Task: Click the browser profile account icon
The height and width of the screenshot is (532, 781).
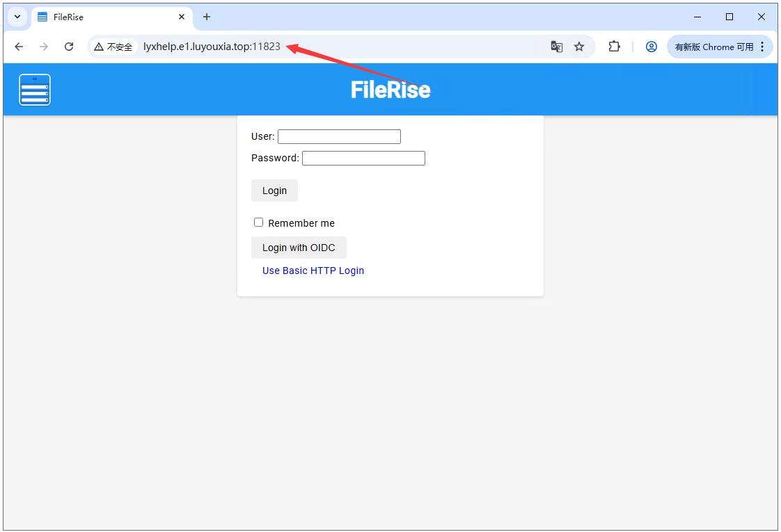Action: coord(651,46)
